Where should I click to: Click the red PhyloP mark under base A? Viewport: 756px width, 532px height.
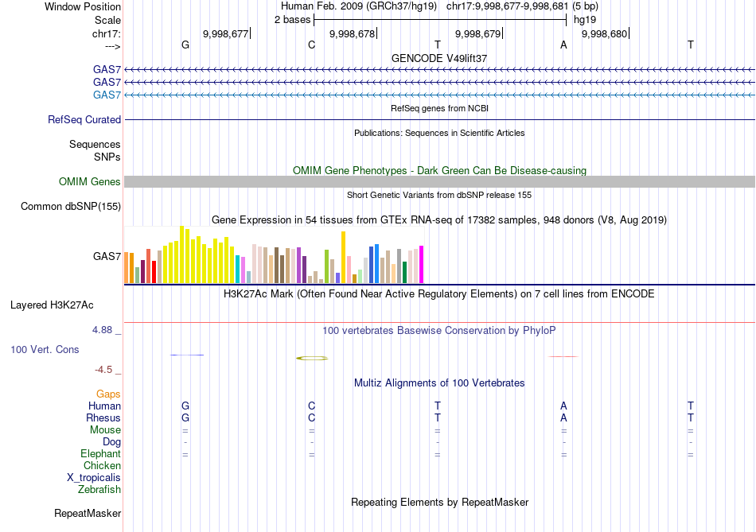pyautogui.click(x=563, y=356)
